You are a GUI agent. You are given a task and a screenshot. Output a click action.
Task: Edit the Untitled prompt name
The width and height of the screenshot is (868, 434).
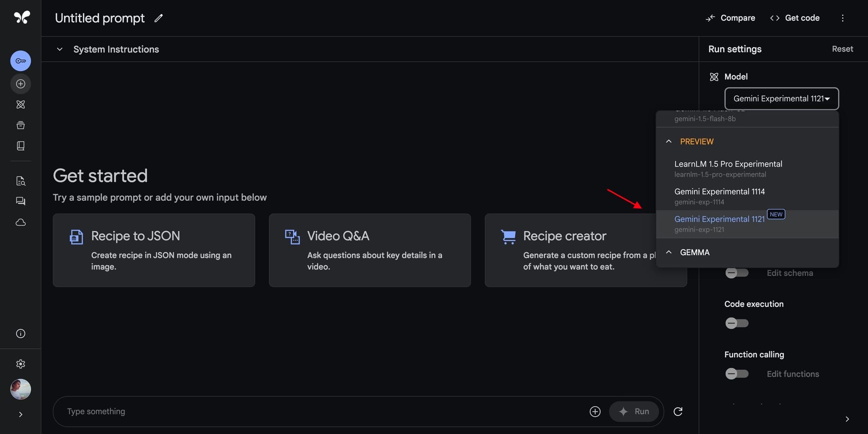158,18
